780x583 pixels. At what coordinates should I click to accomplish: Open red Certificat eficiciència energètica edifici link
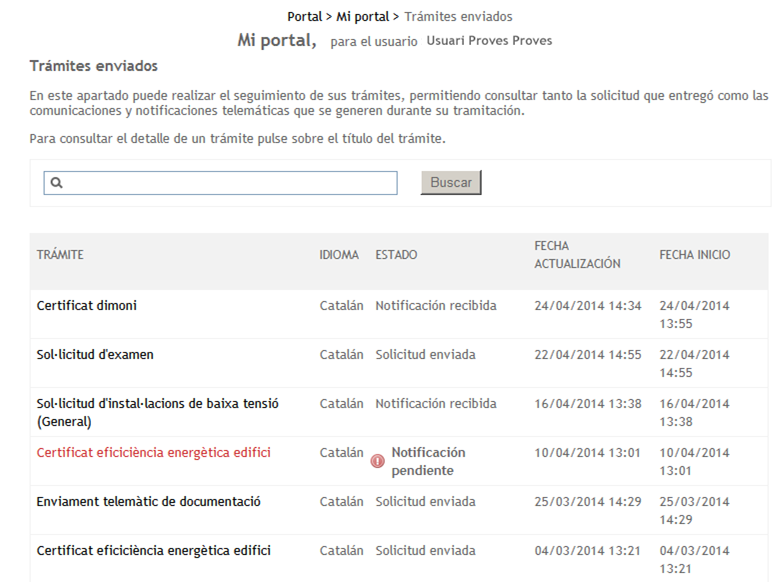tap(153, 453)
